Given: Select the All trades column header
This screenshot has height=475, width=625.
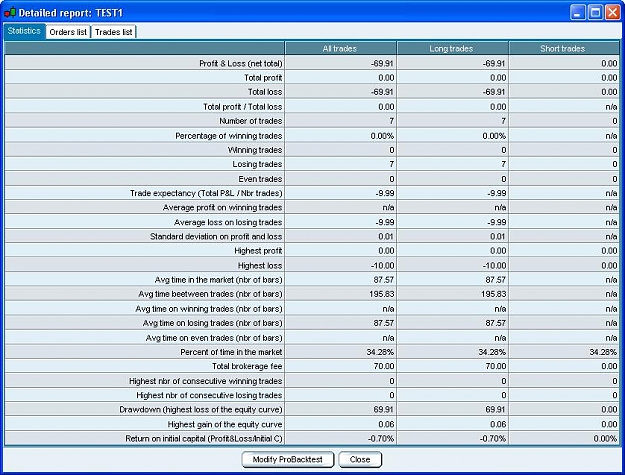Looking at the screenshot, I should (340, 49).
